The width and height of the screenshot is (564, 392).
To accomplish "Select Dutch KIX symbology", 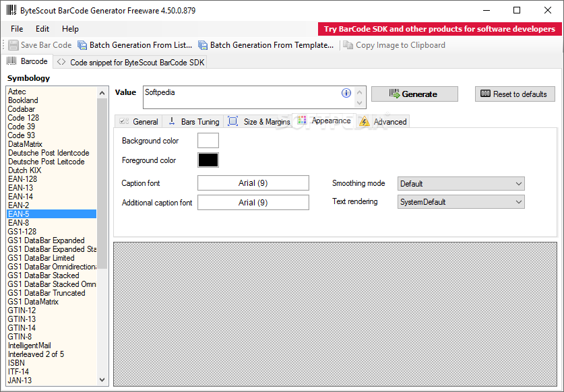I will click(51, 170).
